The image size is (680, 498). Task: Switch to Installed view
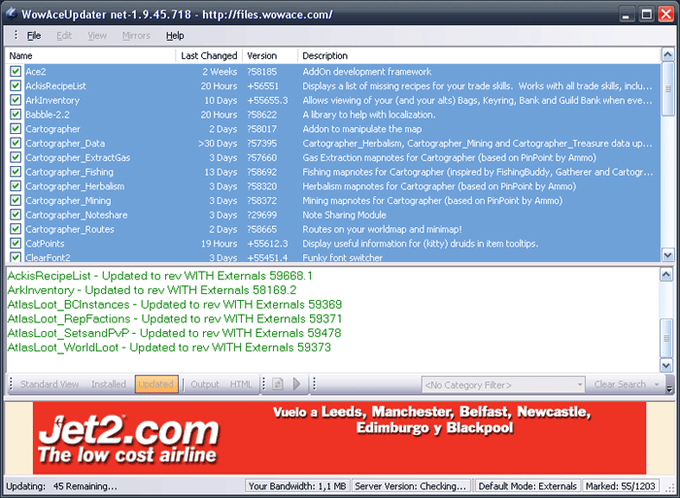[x=108, y=384]
